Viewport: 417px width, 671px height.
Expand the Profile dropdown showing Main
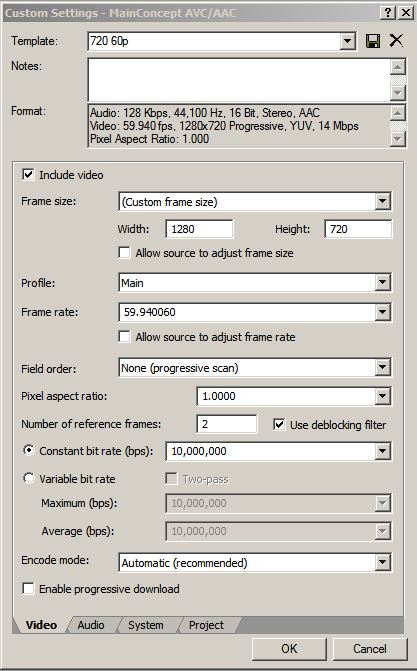[x=382, y=283]
